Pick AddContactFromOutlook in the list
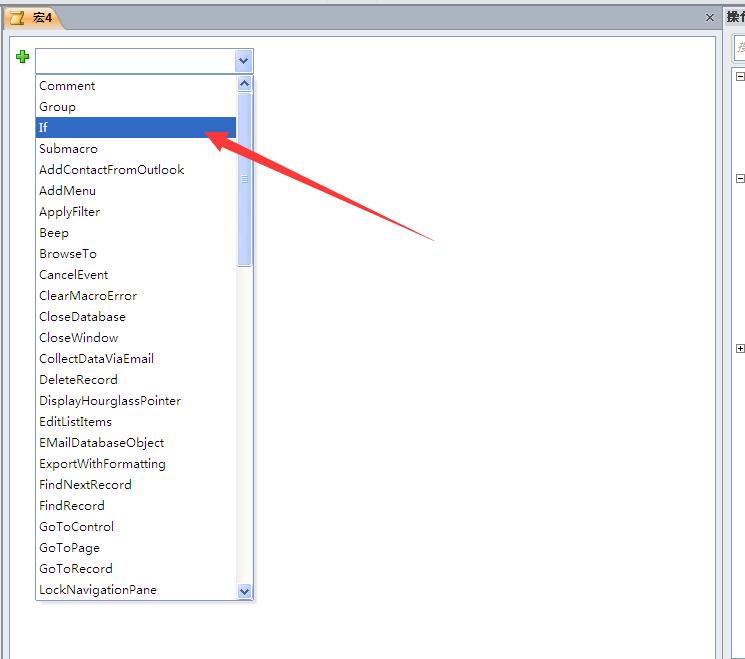Viewport: 745px width, 659px height. (x=135, y=170)
